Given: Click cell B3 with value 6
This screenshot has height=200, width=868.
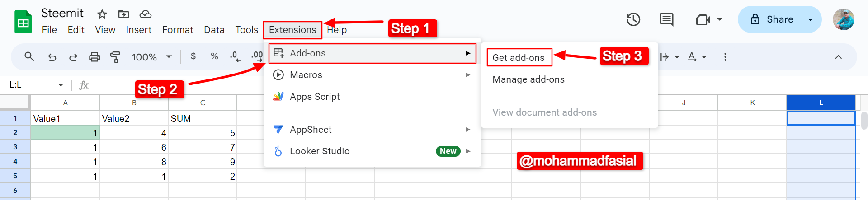Looking at the screenshot, I should [134, 147].
